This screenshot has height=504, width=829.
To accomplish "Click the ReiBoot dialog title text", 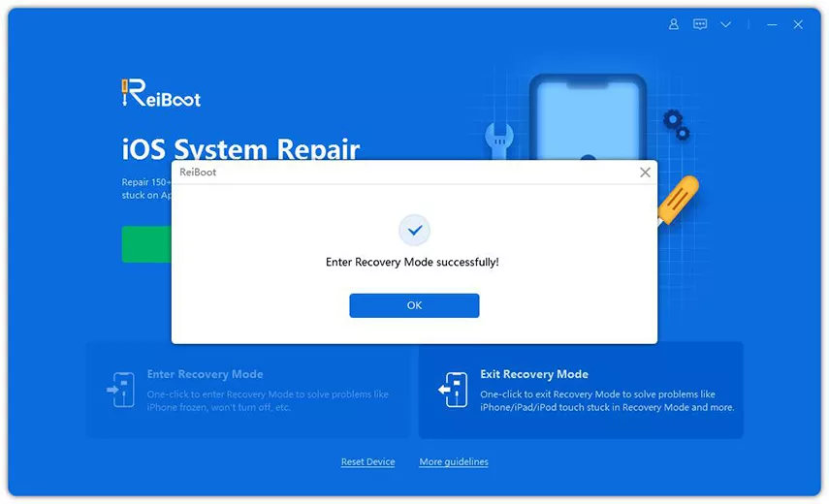I will (x=198, y=173).
